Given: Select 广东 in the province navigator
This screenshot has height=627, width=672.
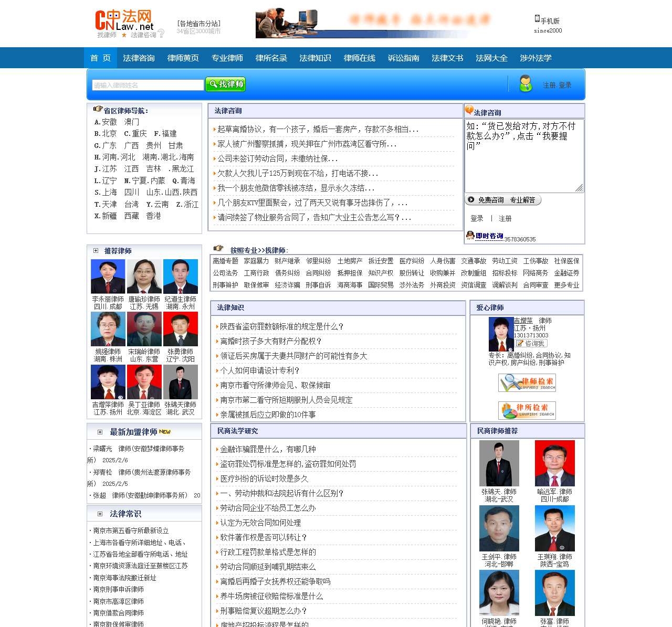Looking at the screenshot, I should click(109, 145).
